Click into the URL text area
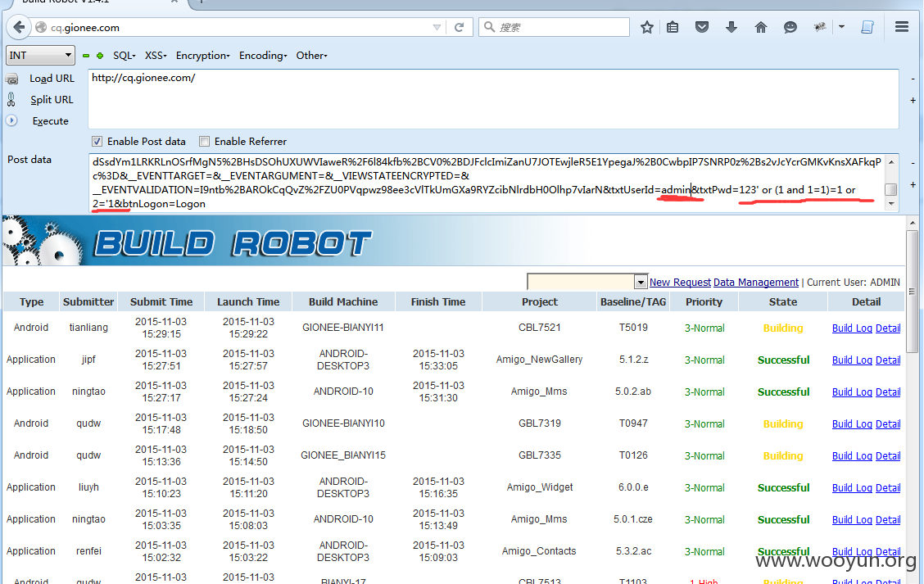 pos(493,99)
